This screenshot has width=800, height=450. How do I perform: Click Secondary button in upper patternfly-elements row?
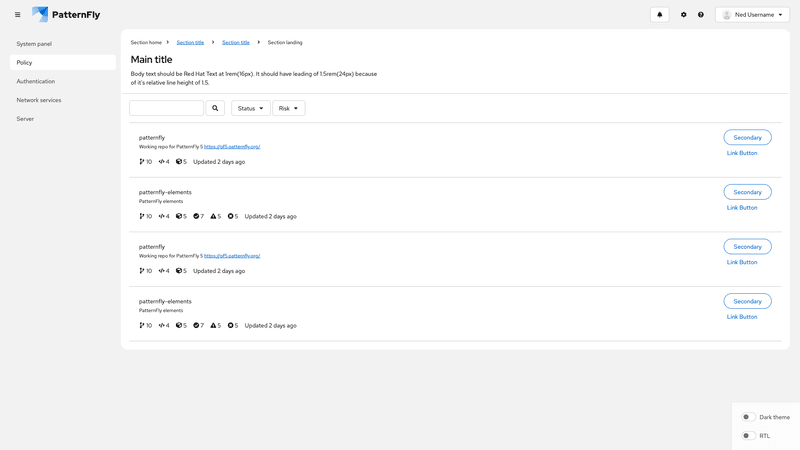(747, 192)
